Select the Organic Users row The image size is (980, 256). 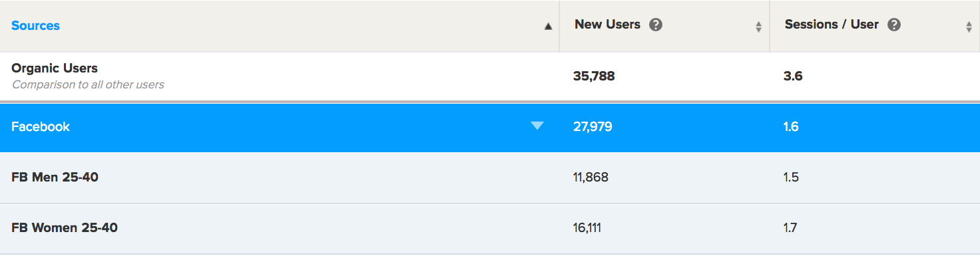coord(490,76)
